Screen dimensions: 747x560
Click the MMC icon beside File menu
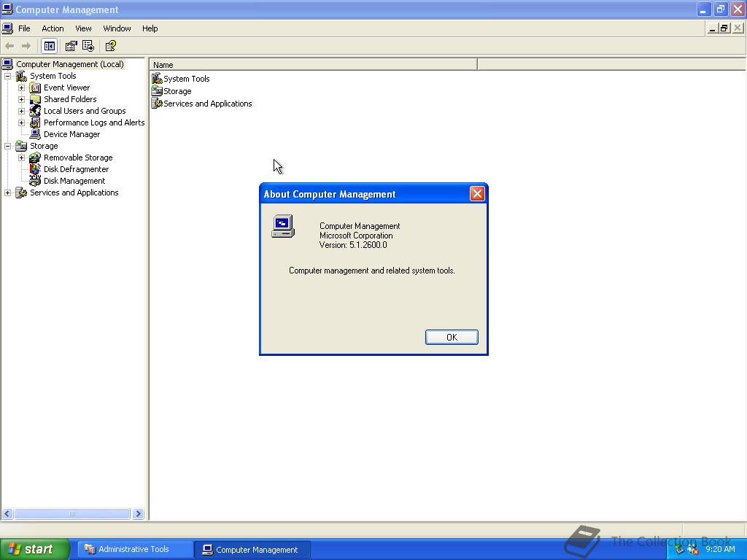click(x=7, y=28)
